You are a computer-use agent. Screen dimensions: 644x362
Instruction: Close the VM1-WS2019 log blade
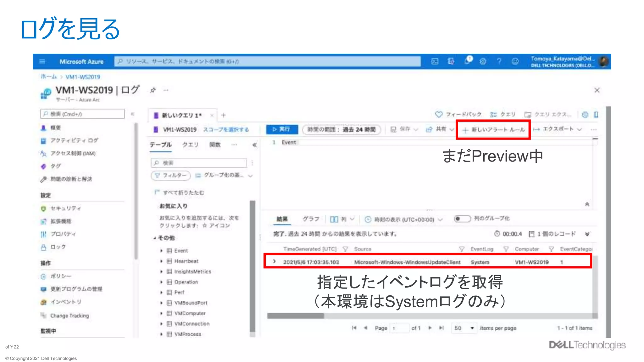point(597,90)
